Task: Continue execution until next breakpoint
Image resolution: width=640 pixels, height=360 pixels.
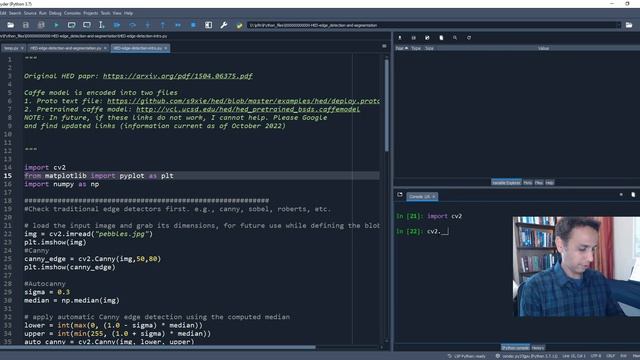Action: [178, 25]
